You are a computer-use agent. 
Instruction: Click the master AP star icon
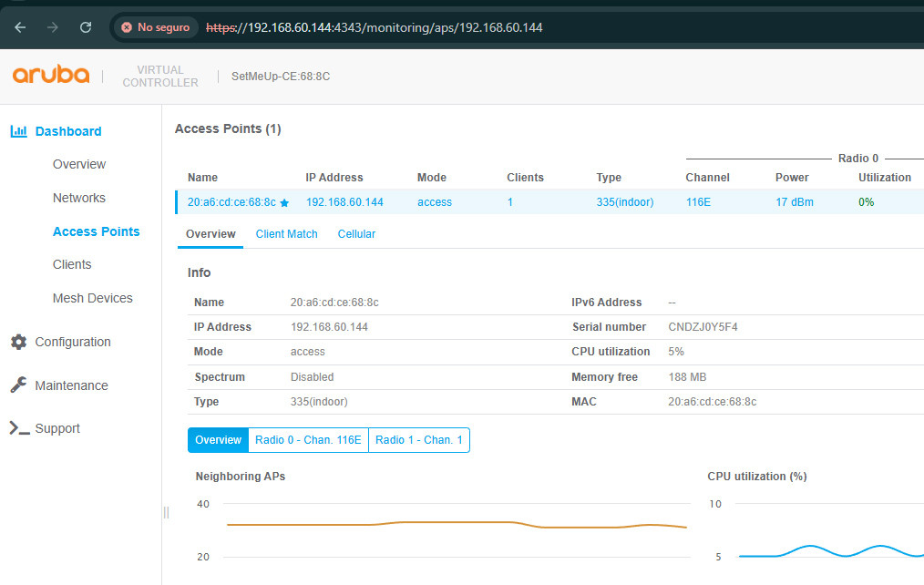pyautogui.click(x=284, y=203)
